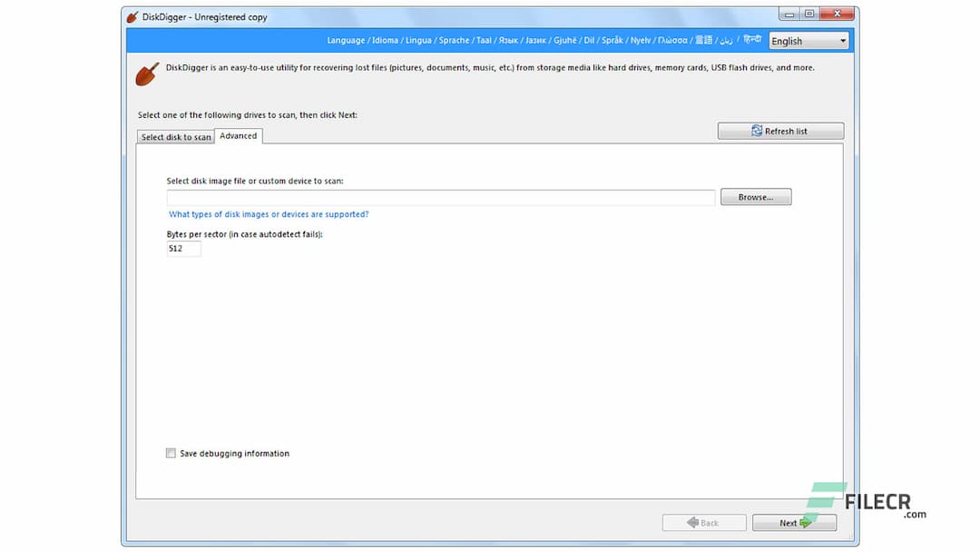Select the हिन्दी language link
Image resolution: width=980 pixels, height=552 pixels.
[x=751, y=40]
